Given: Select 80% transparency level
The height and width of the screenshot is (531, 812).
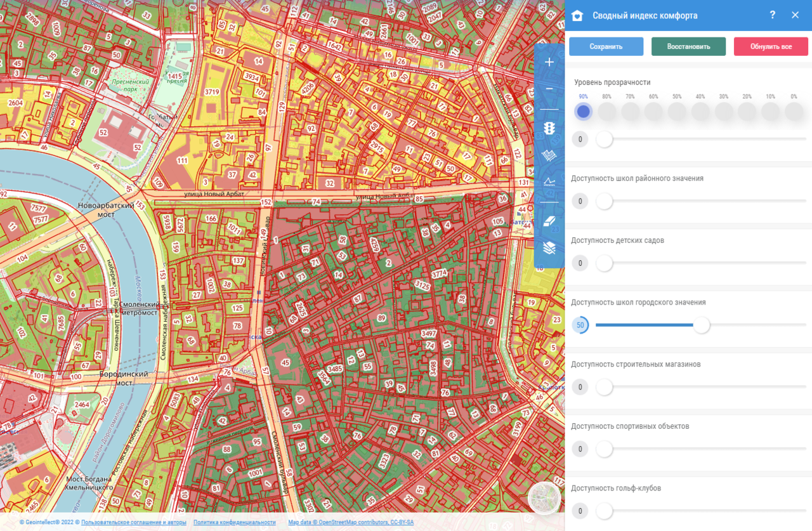Looking at the screenshot, I should click(607, 112).
